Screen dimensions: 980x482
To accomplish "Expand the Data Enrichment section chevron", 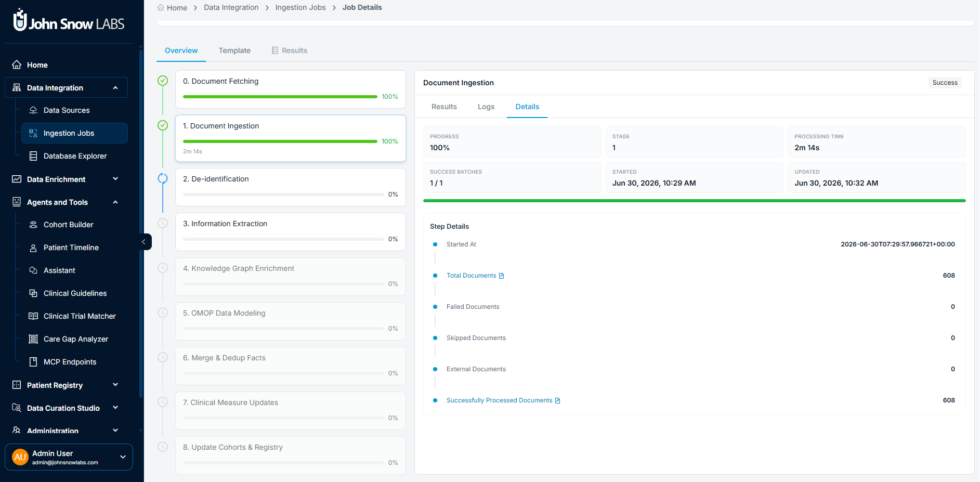I will [x=115, y=179].
